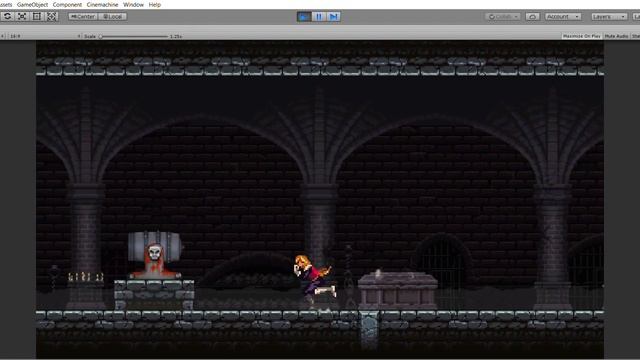
Task: Open the Collab dropdown
Action: point(503,17)
